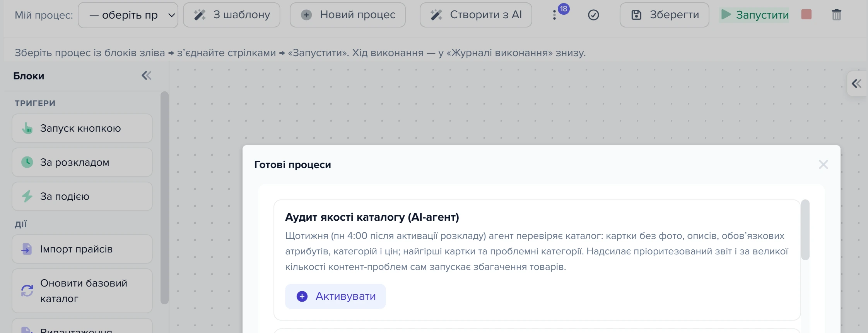Click the 'Готові процеси' list scrollbar
Viewport: 868px width, 333px height.
pos(805,230)
